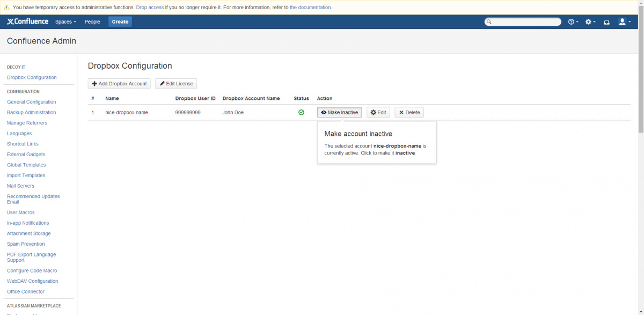
Task: Expand the Spaces dropdown
Action: coord(65,22)
